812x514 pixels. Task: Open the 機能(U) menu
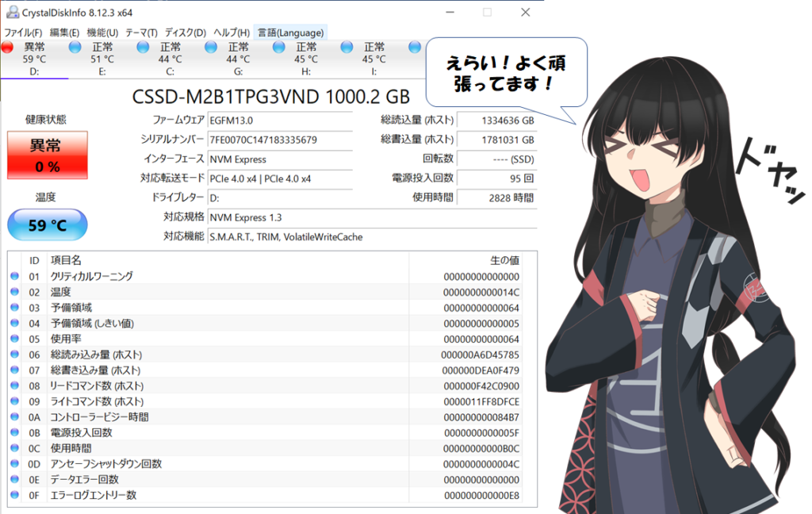pos(102,33)
